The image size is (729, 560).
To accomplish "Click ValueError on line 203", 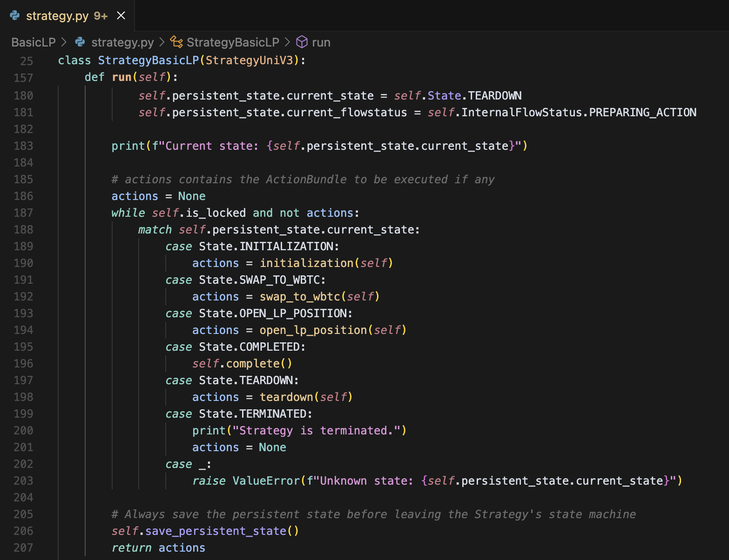I will click(x=266, y=481).
